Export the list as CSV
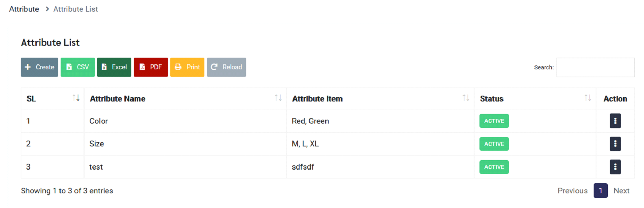Image resolution: width=644 pixels, height=208 pixels. 78,67
